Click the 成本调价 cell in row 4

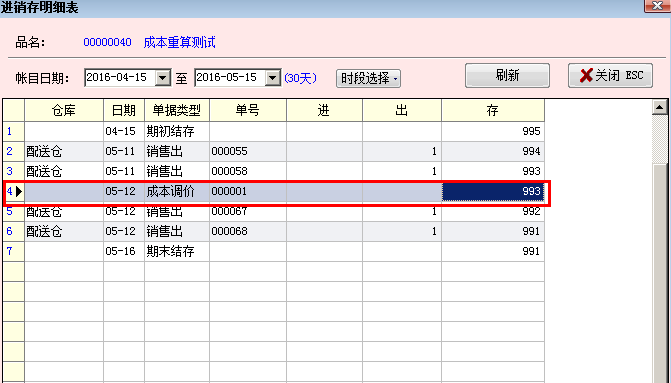tap(177, 191)
